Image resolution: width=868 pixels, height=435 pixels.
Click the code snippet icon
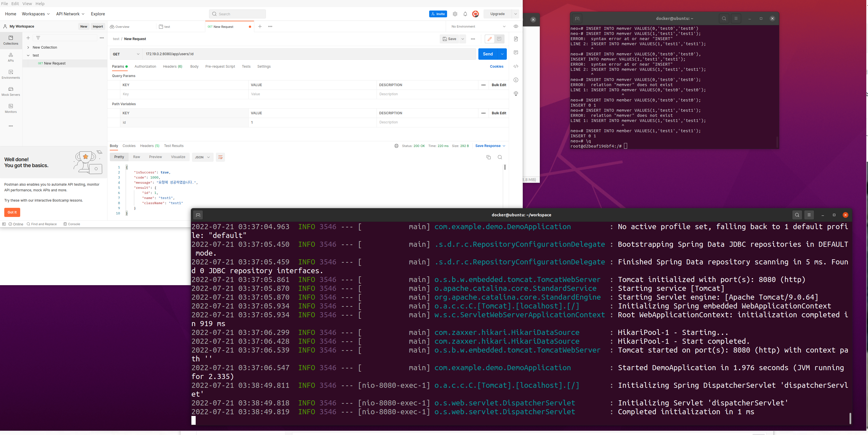516,66
